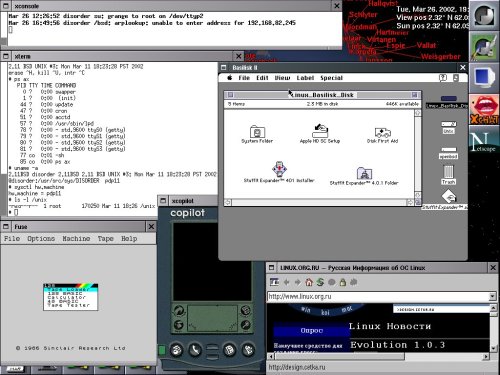Click the green reload icon in browser toolbar

pyautogui.click(x=320, y=282)
